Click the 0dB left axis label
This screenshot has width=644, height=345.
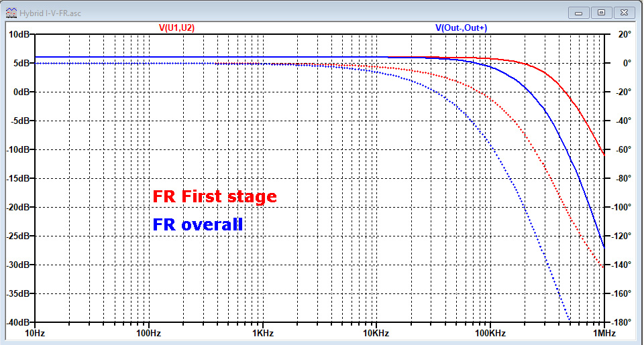click(21, 92)
